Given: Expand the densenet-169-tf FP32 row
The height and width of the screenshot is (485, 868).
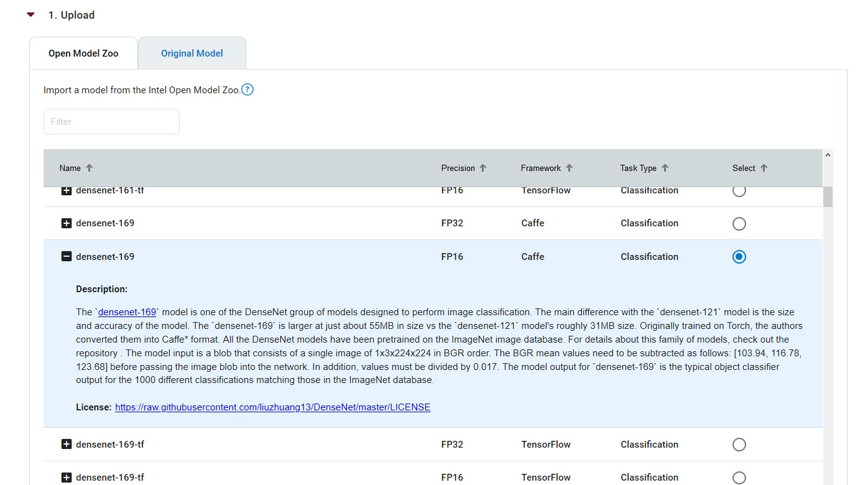Looking at the screenshot, I should [x=67, y=444].
